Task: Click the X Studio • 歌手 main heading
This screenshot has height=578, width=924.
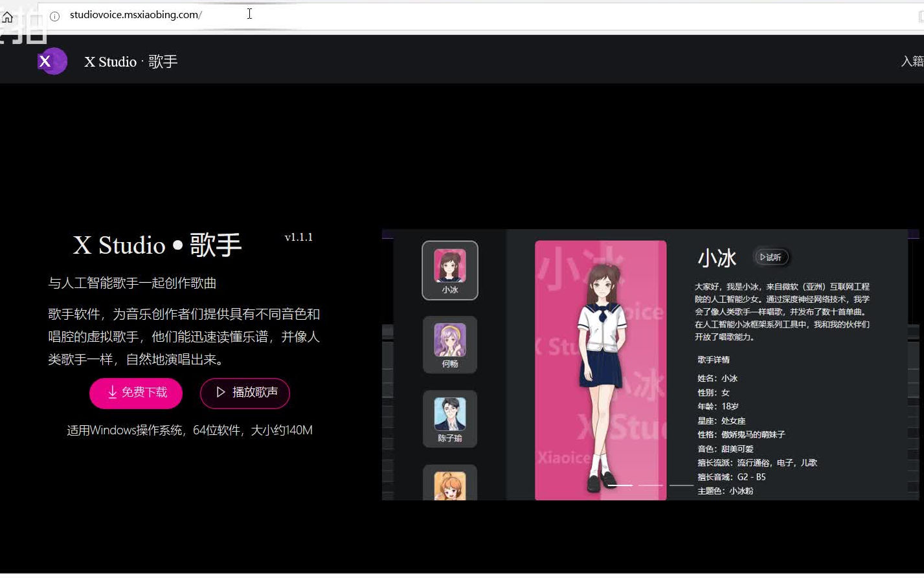Action: 157,245
